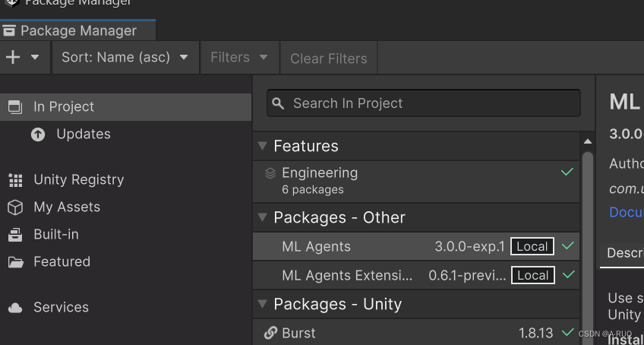Select ML Agents Extensions package entry
The width and height of the screenshot is (644, 345).
[x=416, y=275]
